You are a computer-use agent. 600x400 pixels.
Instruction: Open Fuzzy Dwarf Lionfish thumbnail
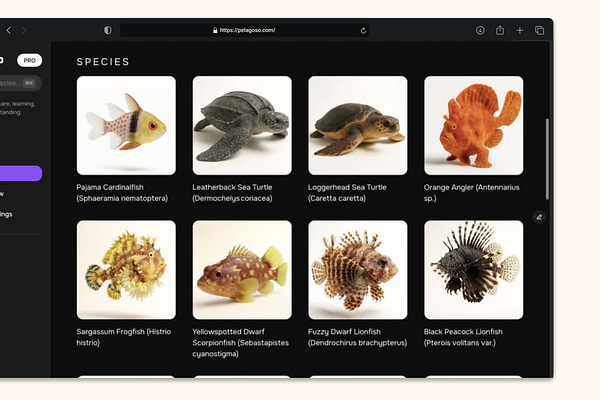(x=358, y=270)
